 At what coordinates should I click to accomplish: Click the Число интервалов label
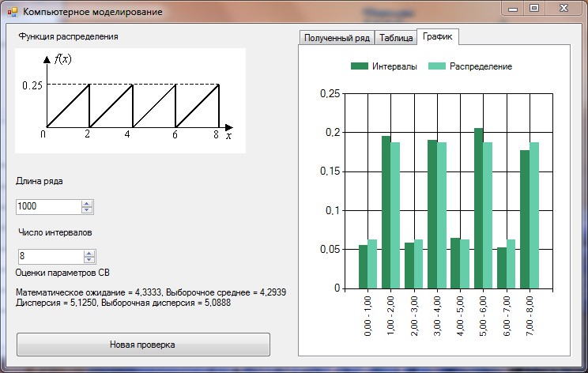tap(55, 232)
